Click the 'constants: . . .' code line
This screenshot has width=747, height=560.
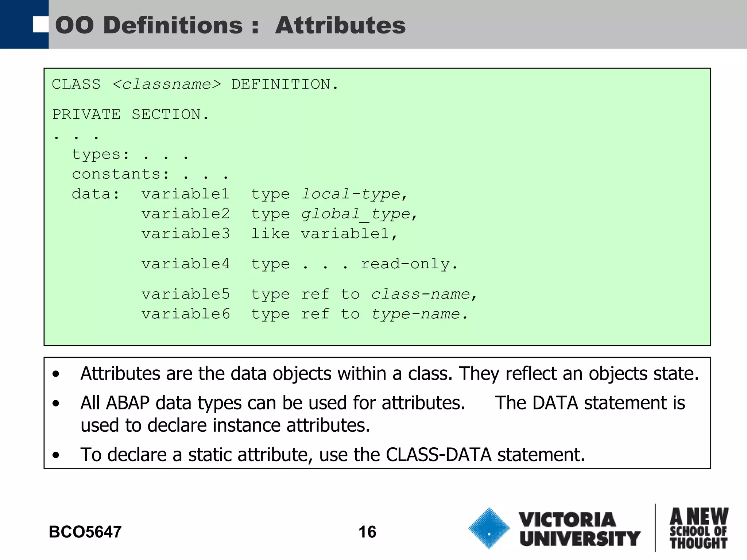tap(150, 175)
